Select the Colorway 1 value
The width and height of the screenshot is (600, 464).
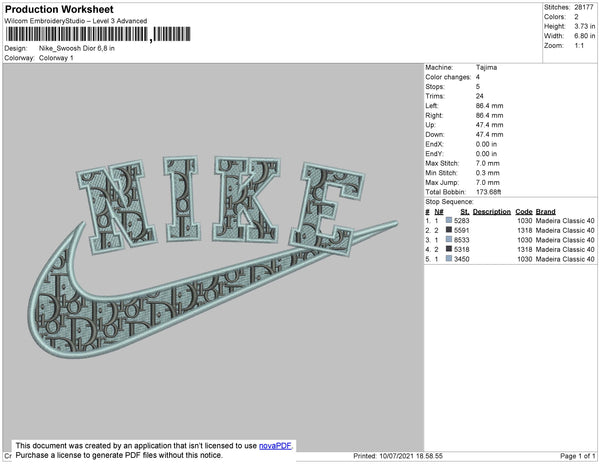56,58
